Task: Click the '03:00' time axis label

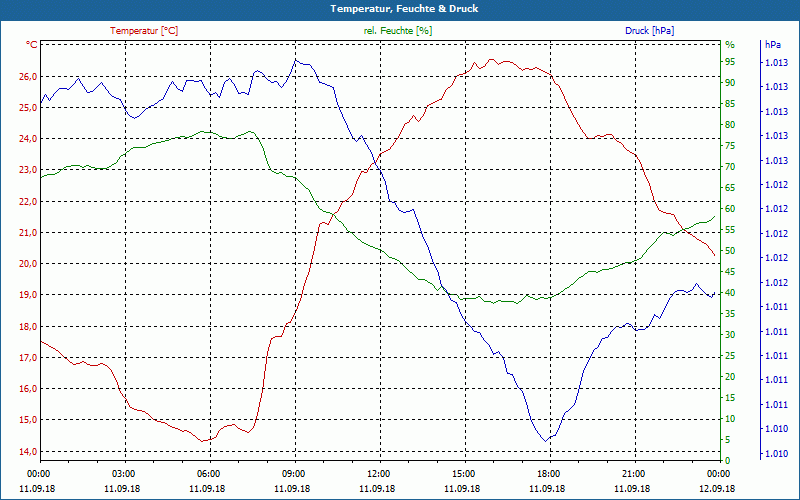Action: (x=122, y=473)
